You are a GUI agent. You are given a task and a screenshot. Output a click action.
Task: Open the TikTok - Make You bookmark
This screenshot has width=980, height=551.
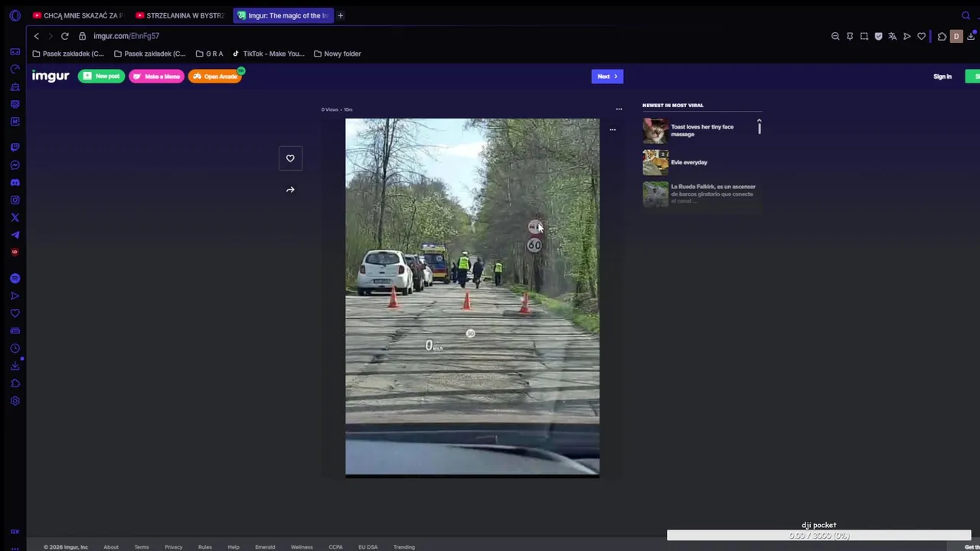coord(268,54)
